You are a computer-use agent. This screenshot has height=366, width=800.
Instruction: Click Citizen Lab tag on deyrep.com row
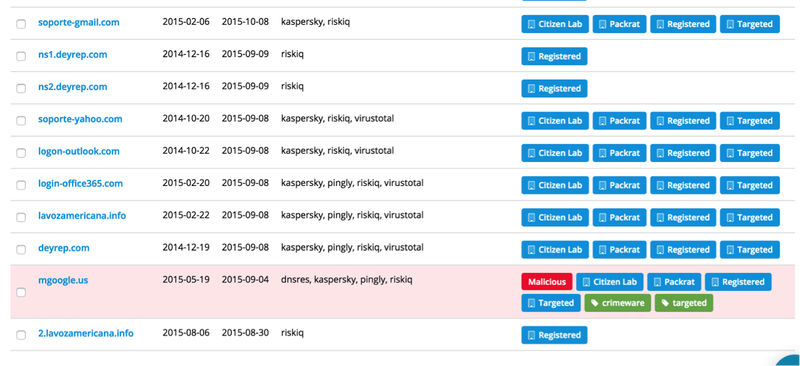coord(555,249)
